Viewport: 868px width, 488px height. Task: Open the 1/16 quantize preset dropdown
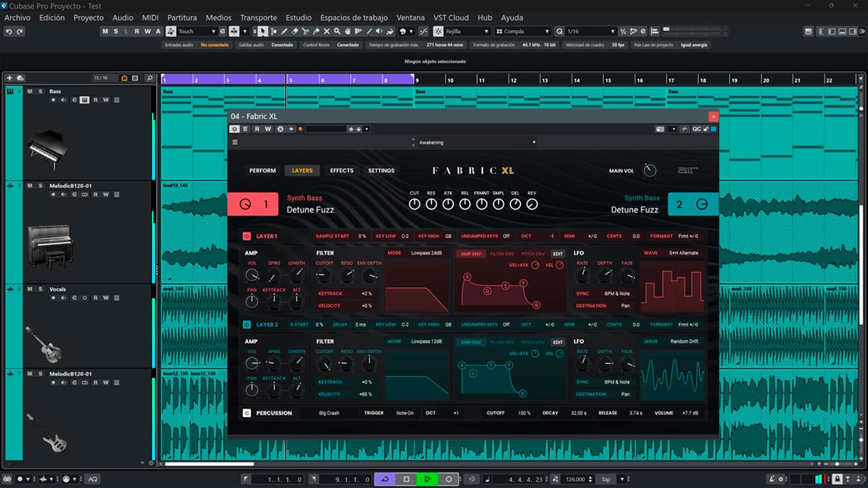(591, 31)
